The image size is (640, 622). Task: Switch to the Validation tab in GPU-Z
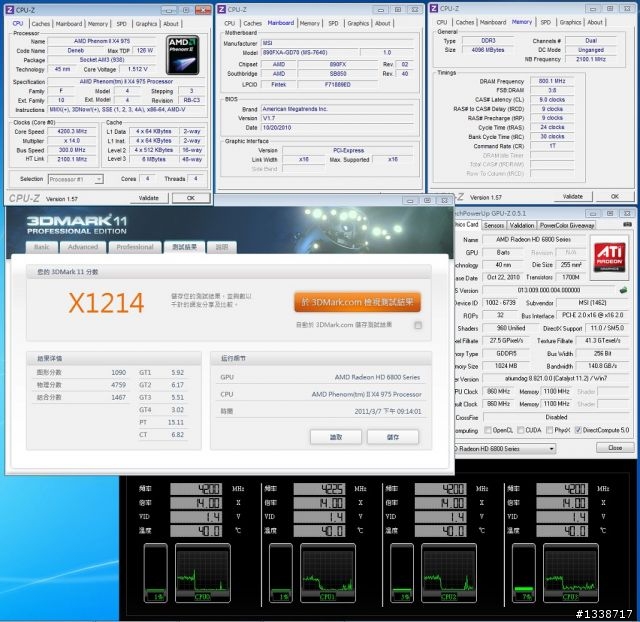pos(522,225)
